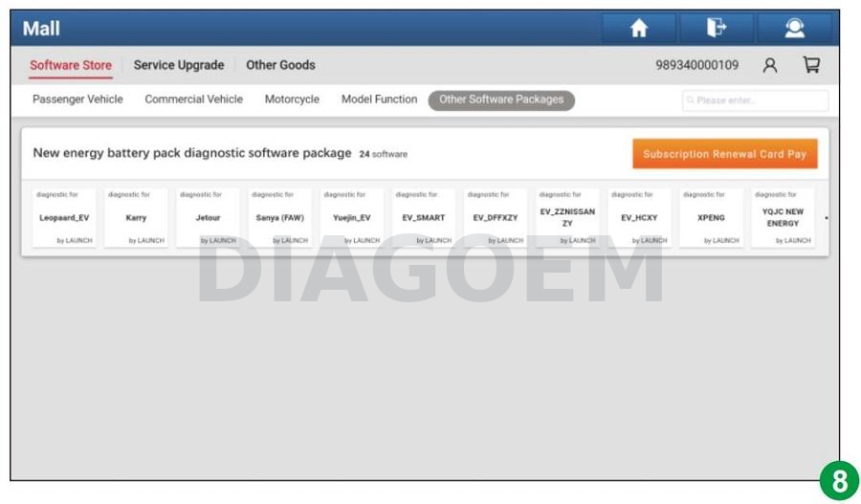Open the EV_HCXY software card

(x=640, y=218)
